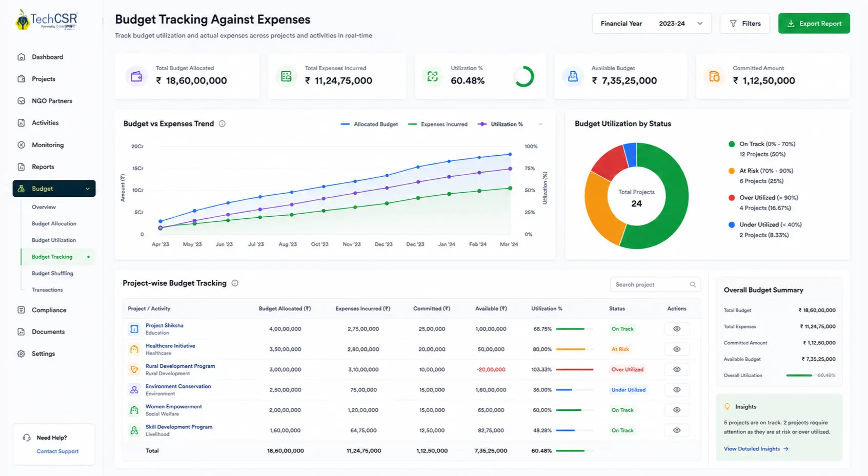Click info icon beside Project-wise Budget Tracking
This screenshot has height=476, width=868.
click(235, 283)
